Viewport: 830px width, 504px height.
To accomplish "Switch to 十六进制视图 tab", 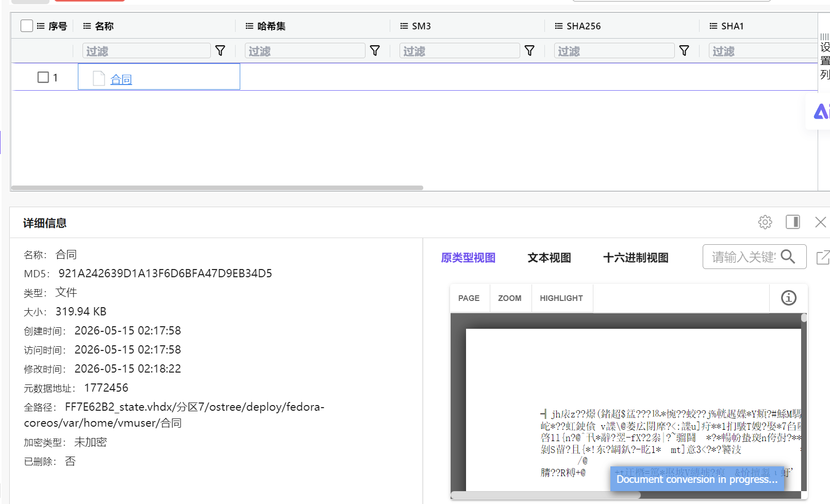I will click(636, 258).
